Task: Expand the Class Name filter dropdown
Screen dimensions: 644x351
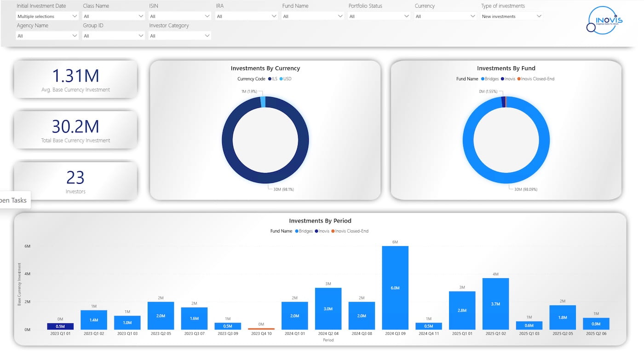Action: click(113, 16)
